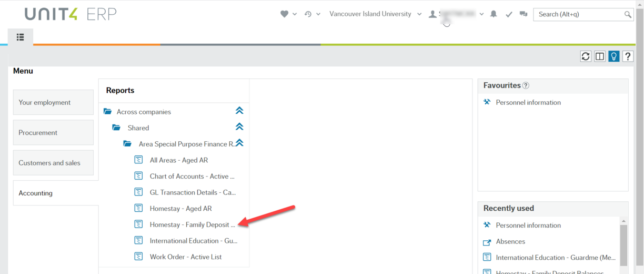Open International Education - Gu... report
The image size is (644, 274).
tap(194, 241)
